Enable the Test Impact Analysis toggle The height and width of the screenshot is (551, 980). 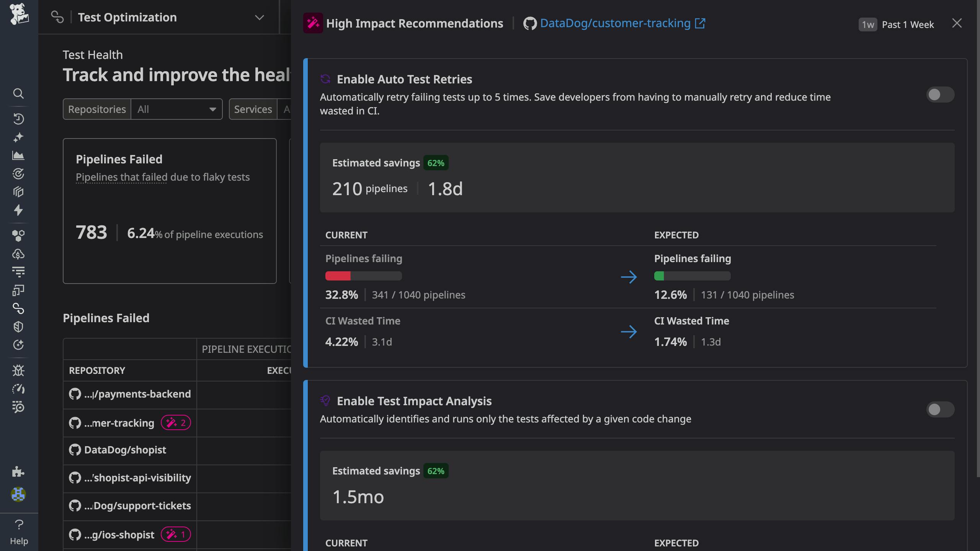(x=940, y=410)
